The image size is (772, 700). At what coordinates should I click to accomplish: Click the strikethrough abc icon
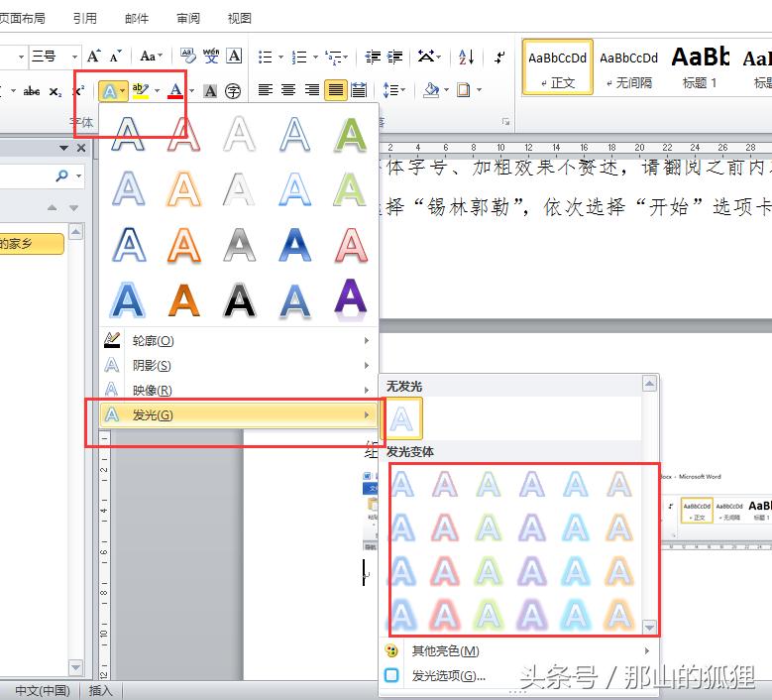click(x=32, y=91)
